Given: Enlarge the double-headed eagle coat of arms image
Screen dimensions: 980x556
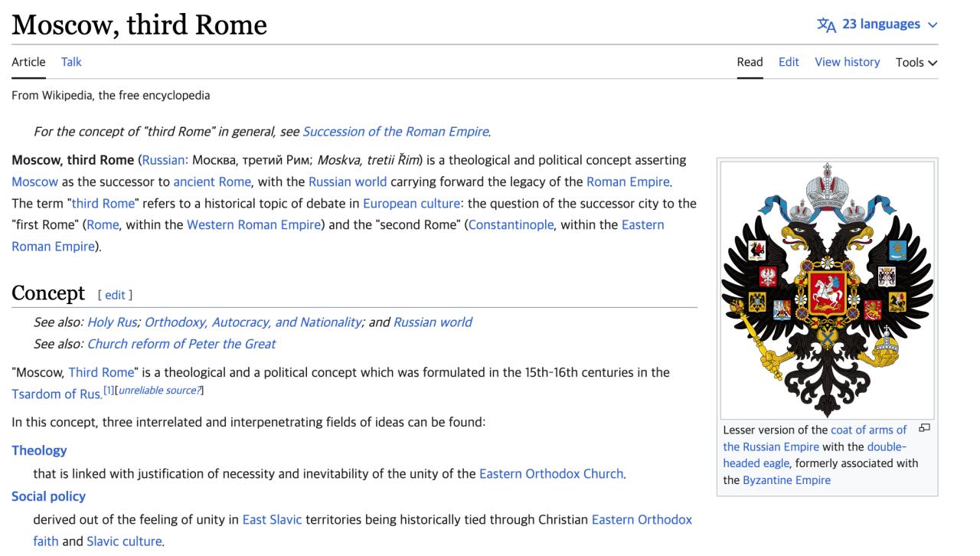Looking at the screenshot, I should (x=827, y=289).
